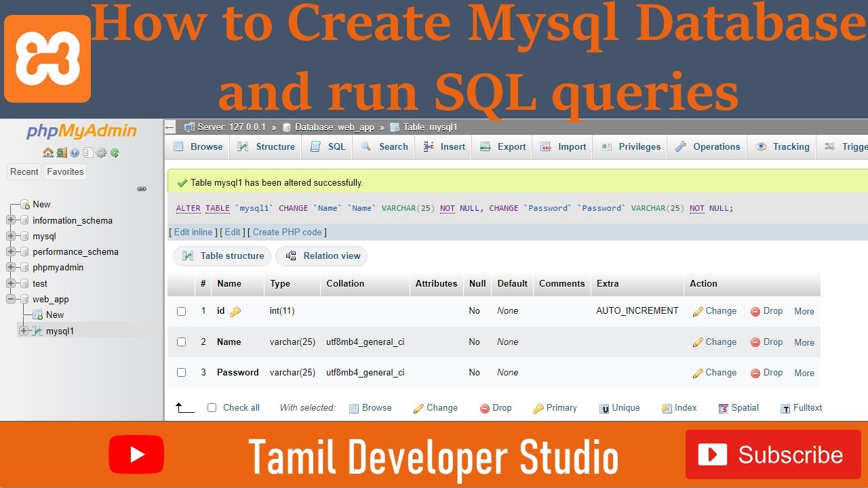Drop the Name column

(766, 342)
